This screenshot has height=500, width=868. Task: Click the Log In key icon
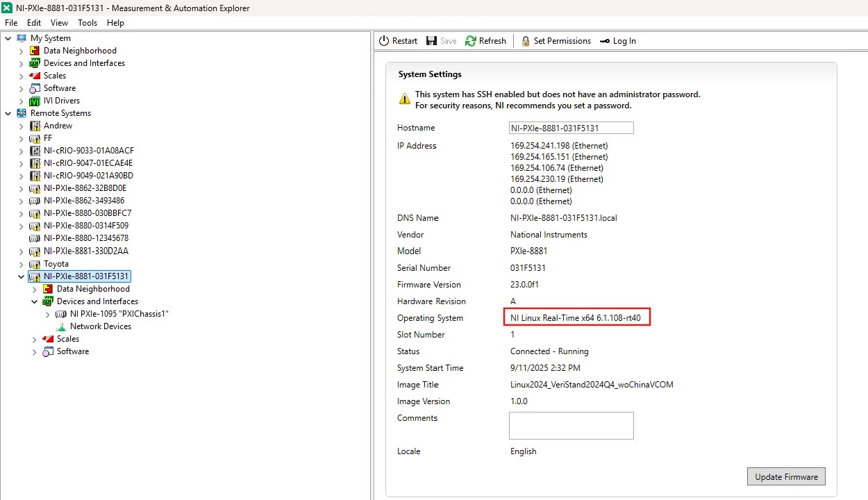click(605, 41)
